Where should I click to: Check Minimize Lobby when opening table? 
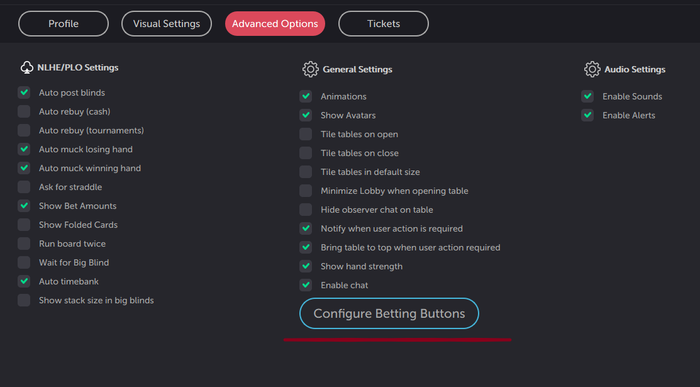click(x=306, y=191)
